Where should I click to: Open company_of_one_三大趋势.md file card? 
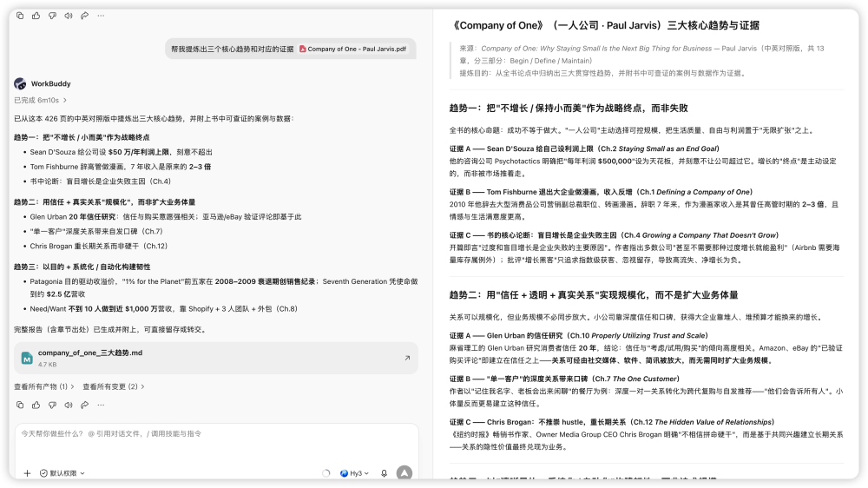click(216, 359)
